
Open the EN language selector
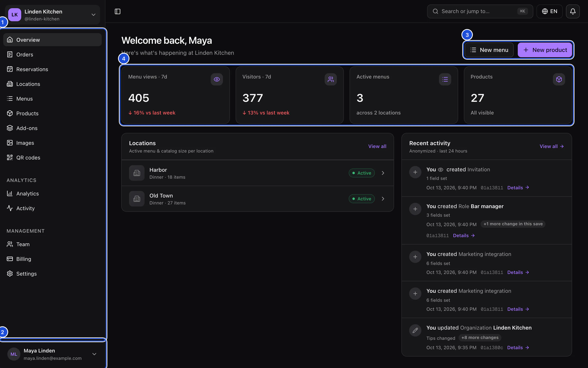[x=549, y=11]
